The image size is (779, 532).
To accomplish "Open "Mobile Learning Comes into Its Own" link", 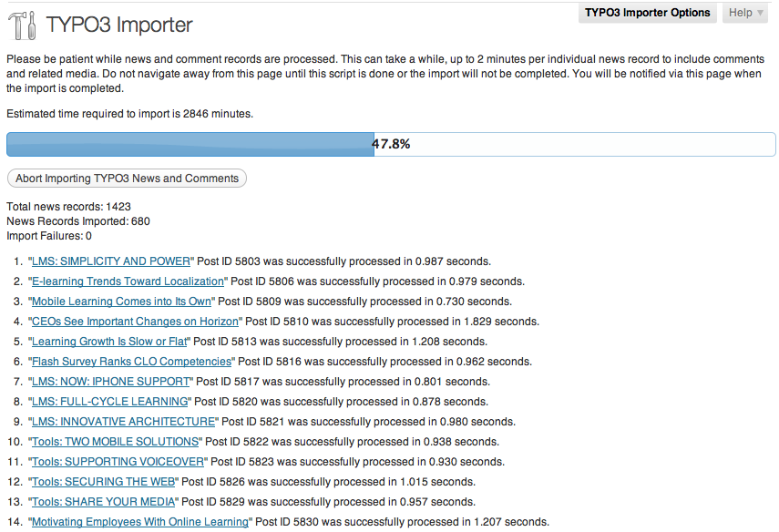I will (121, 302).
